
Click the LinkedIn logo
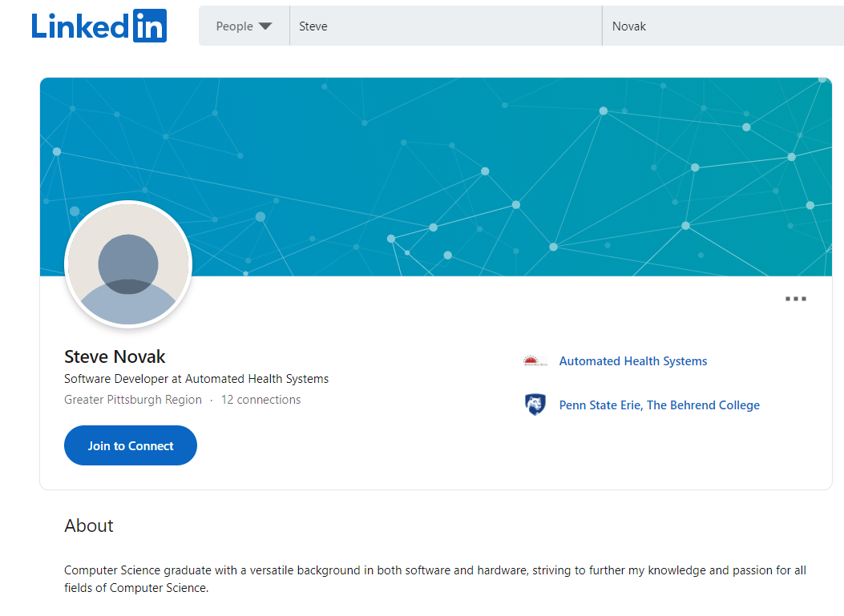tap(99, 26)
